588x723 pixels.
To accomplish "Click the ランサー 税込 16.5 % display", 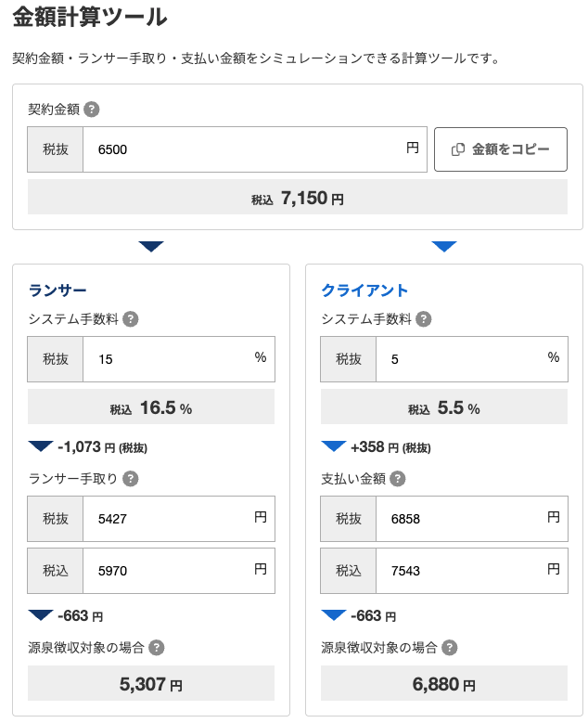I will [151, 407].
